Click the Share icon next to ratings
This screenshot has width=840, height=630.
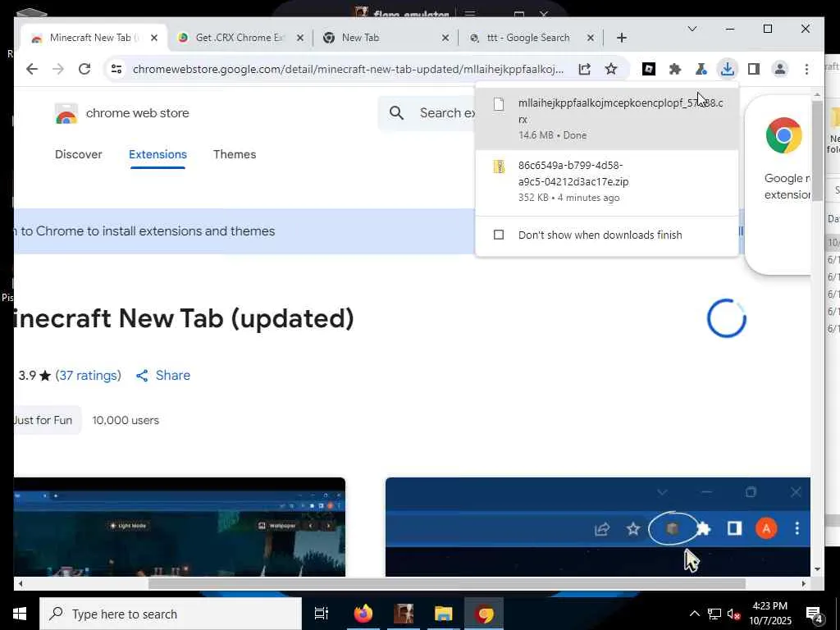pyautogui.click(x=142, y=376)
